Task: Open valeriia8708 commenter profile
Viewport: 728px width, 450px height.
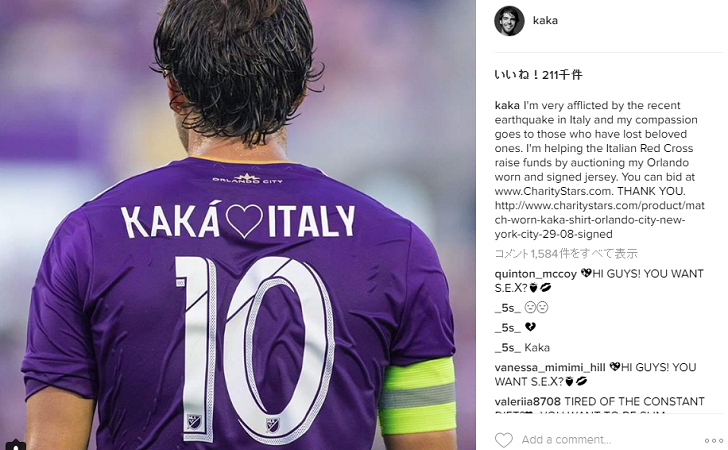Action: click(527, 401)
